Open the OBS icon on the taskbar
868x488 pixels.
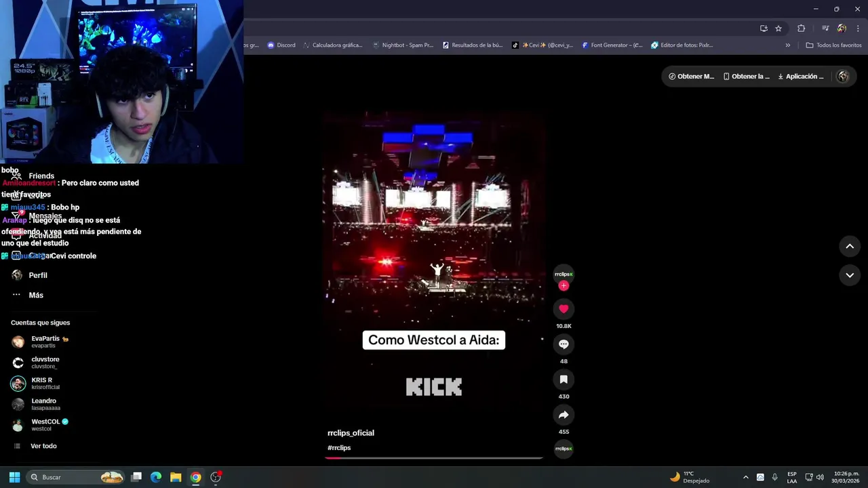pyautogui.click(x=216, y=477)
